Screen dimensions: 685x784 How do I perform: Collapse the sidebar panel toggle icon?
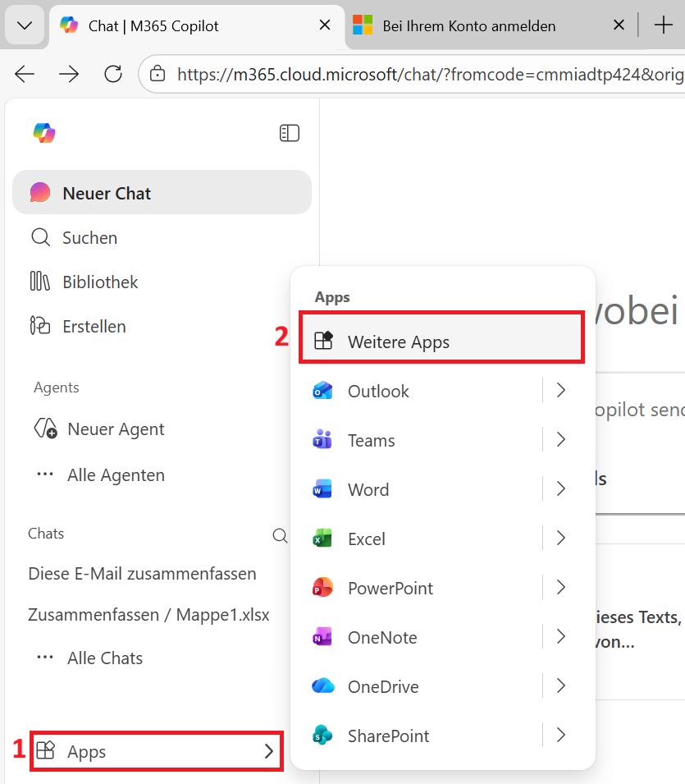coord(289,133)
